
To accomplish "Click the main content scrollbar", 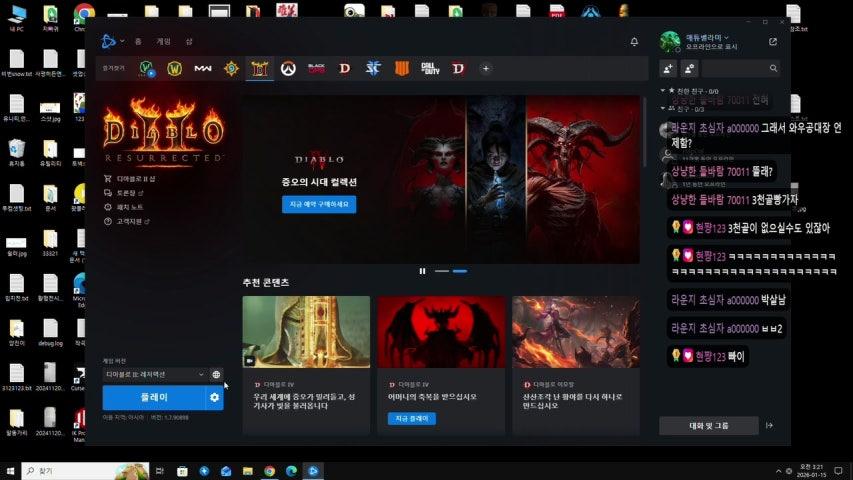I will click(x=645, y=132).
